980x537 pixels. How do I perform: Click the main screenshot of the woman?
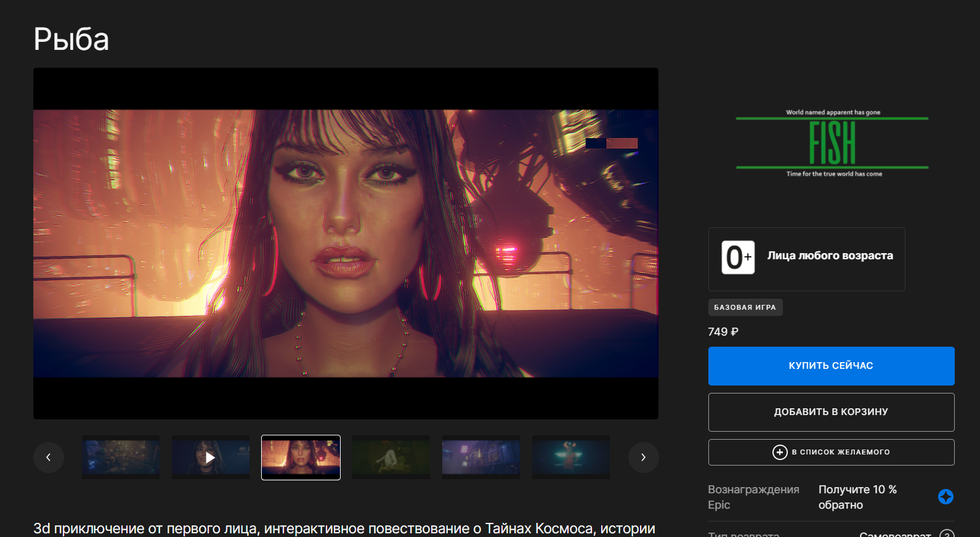pos(346,243)
